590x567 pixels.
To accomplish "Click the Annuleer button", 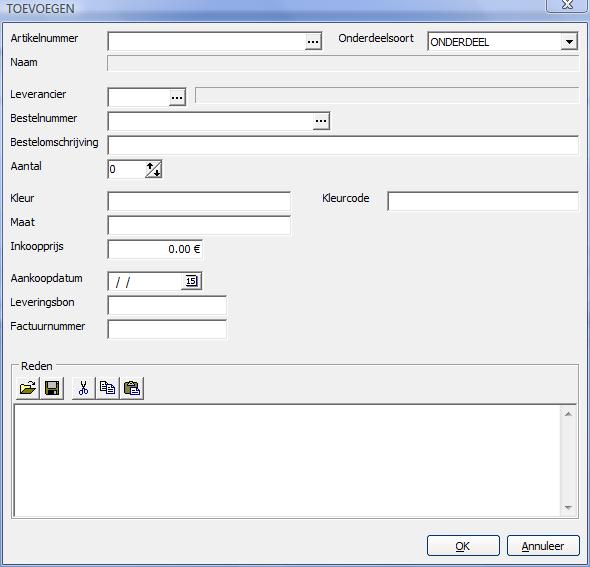I will point(543,546).
